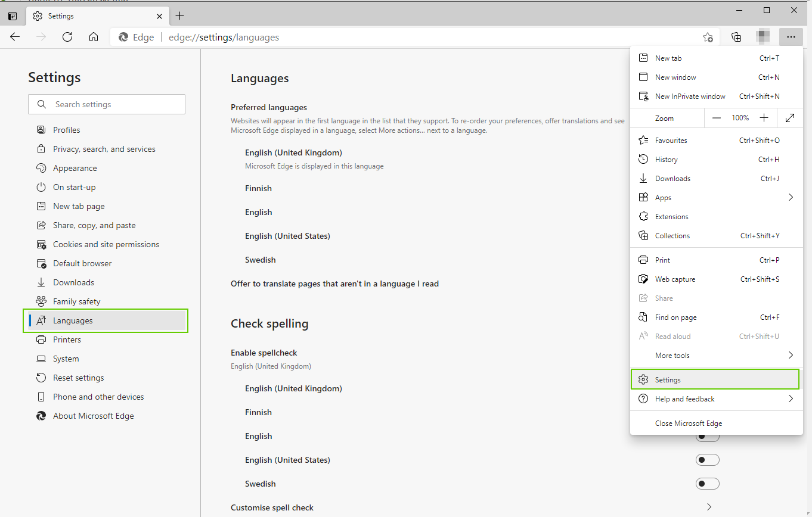Click the Refresh page icon

(x=67, y=37)
